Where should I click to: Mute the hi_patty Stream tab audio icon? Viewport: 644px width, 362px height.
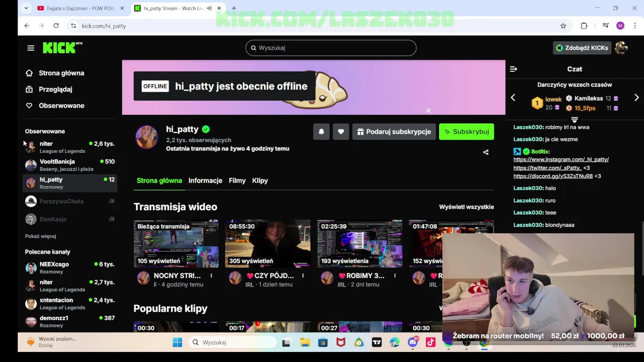[x=209, y=8]
